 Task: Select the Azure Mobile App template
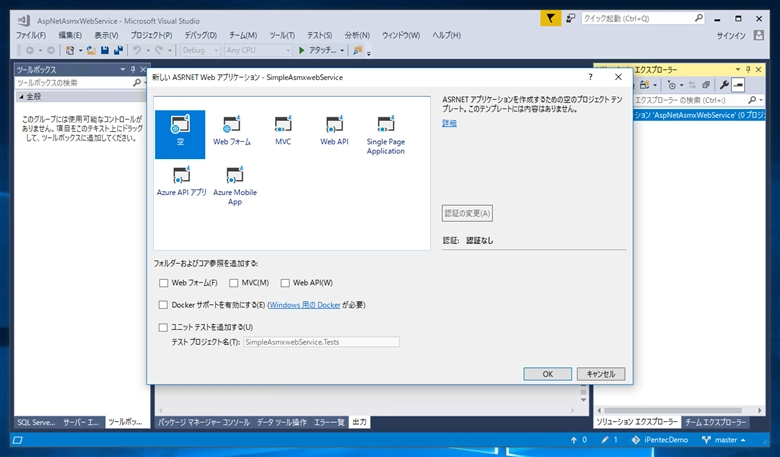pyautogui.click(x=235, y=186)
